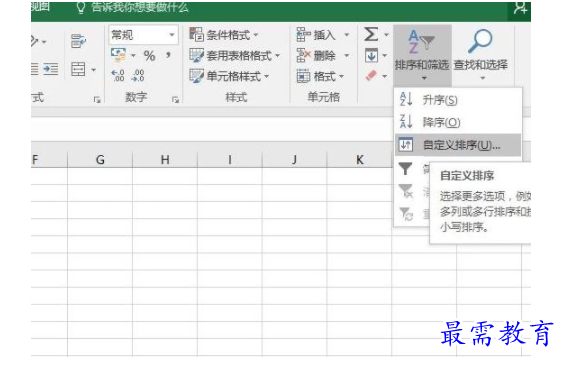Expand the Delete (删除) dropdown arrow

coord(347,56)
